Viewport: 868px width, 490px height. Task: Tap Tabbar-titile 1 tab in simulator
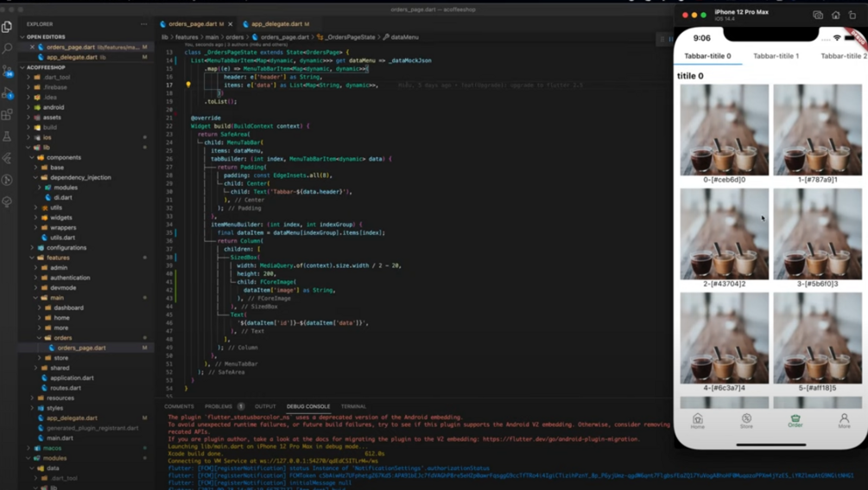pos(776,56)
